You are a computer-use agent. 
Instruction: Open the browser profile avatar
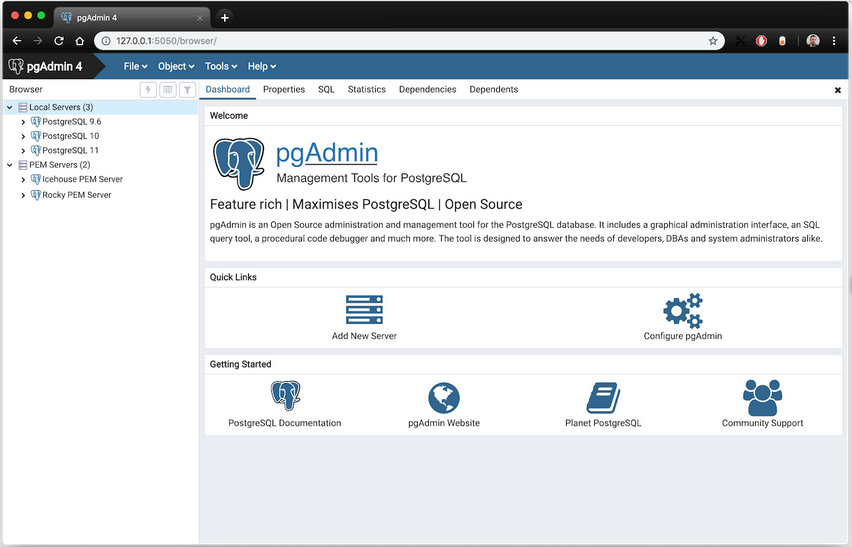pyautogui.click(x=813, y=41)
